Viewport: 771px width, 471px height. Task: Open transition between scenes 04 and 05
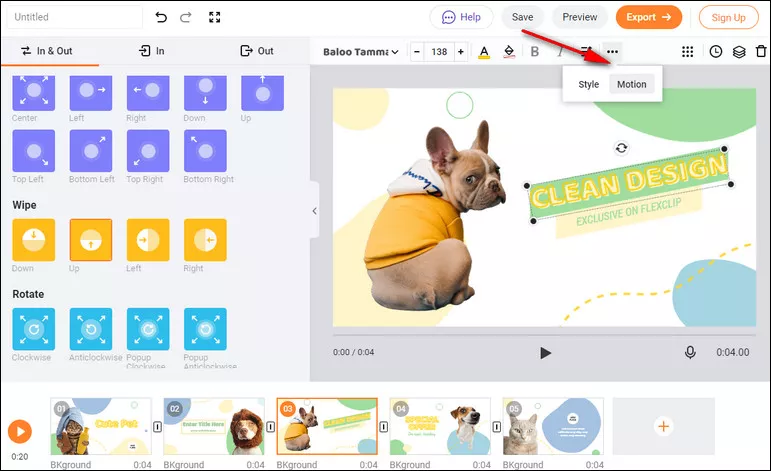tap(497, 427)
